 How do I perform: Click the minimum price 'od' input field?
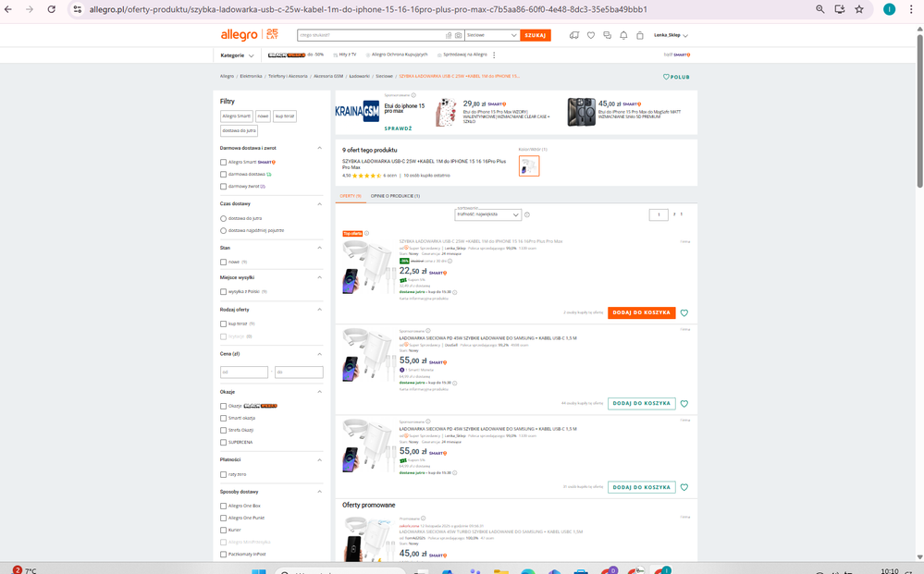(244, 372)
